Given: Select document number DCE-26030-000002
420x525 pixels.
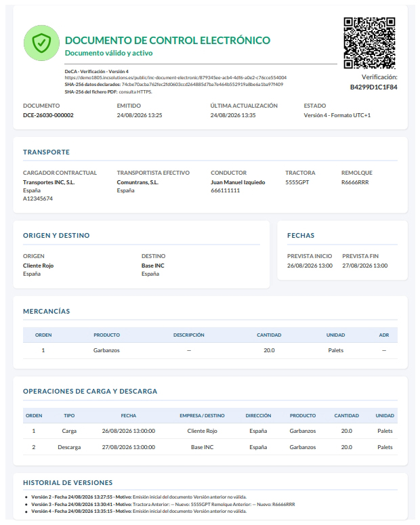Looking at the screenshot, I should [x=48, y=115].
